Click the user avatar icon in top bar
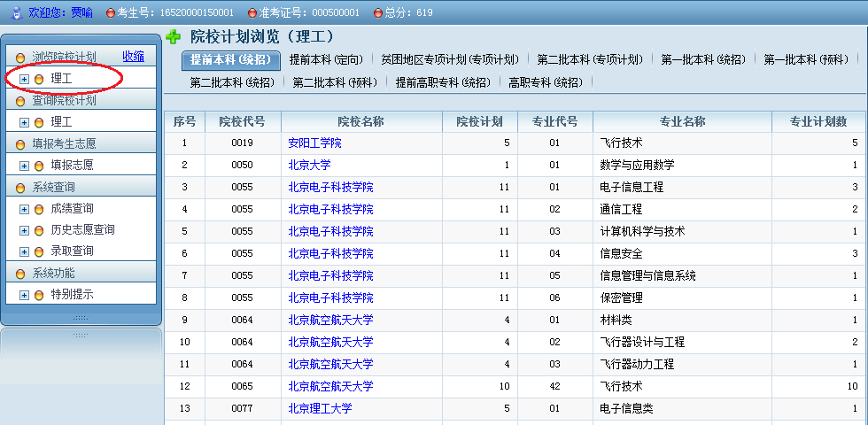Screen dimensions: 868x425 tap(15, 12)
